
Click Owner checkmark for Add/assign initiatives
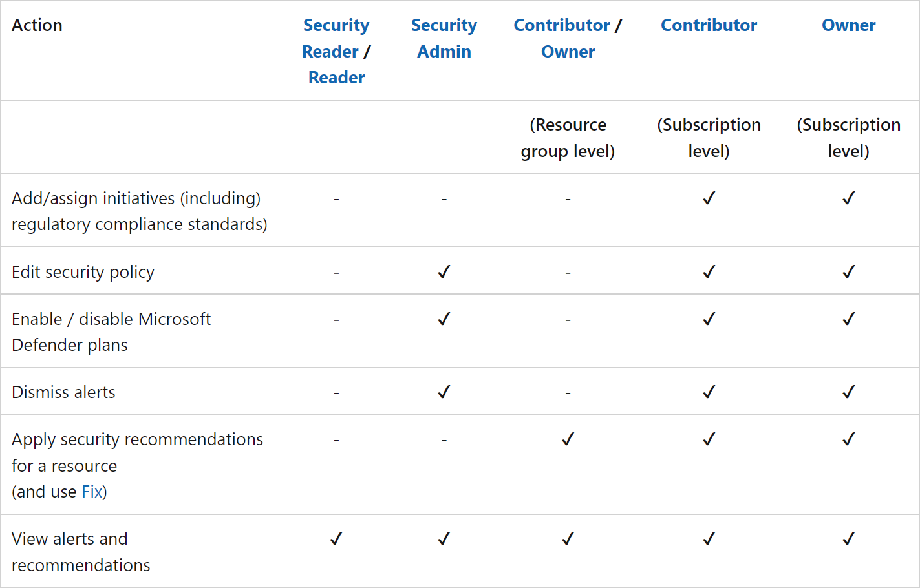(x=848, y=198)
